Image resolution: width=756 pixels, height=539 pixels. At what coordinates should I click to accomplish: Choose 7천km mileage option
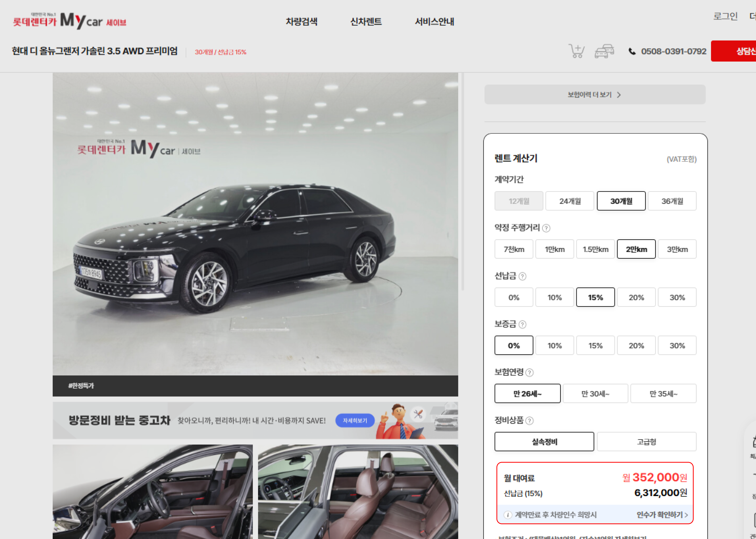(x=514, y=249)
